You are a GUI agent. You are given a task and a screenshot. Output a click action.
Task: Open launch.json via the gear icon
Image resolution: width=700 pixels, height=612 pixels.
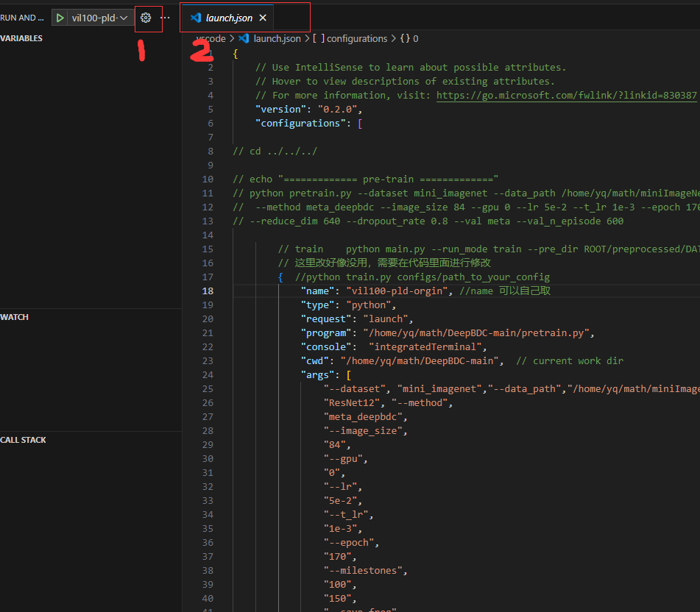pos(146,18)
